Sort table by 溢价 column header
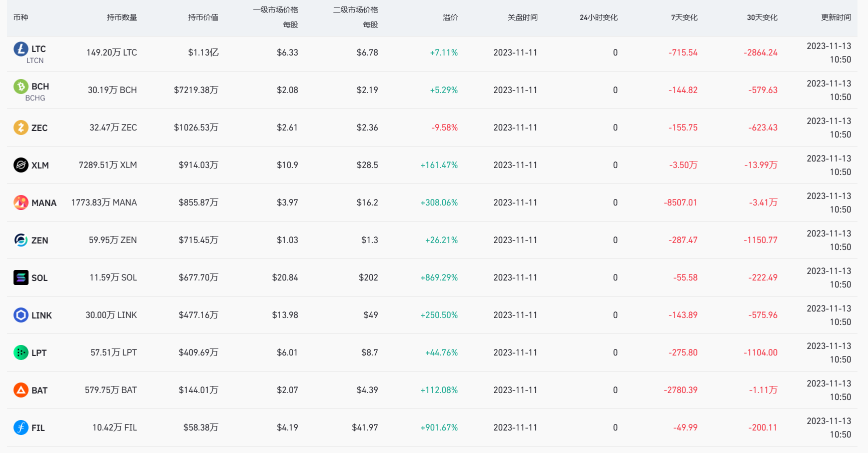868x453 pixels. (450, 17)
